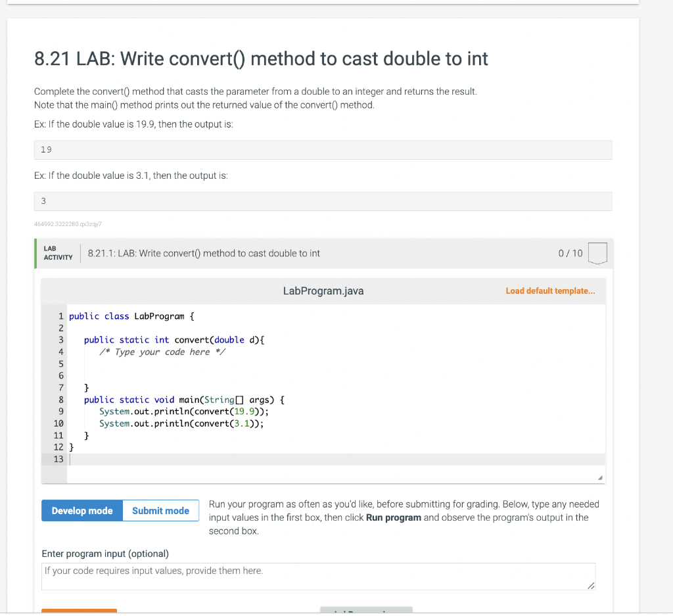Click the green LAB ACTIVITY label
The image size is (673, 616).
(57, 252)
